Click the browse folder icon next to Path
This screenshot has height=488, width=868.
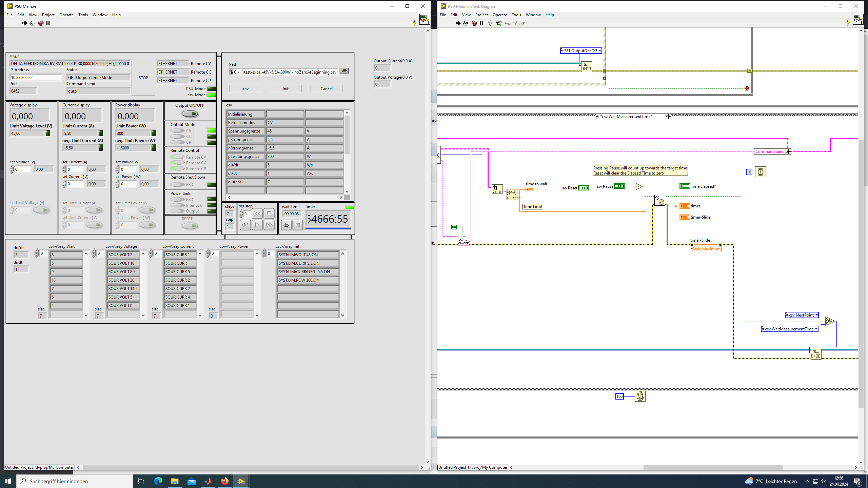[344, 71]
